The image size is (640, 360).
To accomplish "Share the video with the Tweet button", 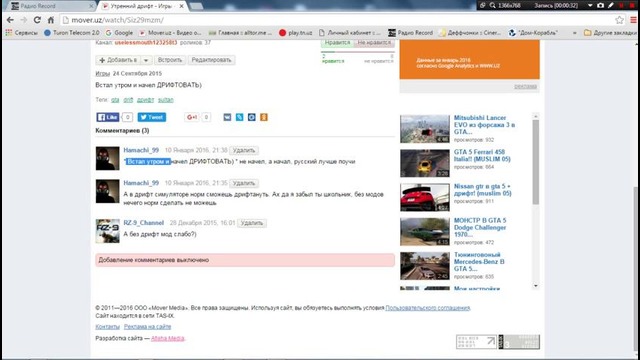I will click(151, 117).
